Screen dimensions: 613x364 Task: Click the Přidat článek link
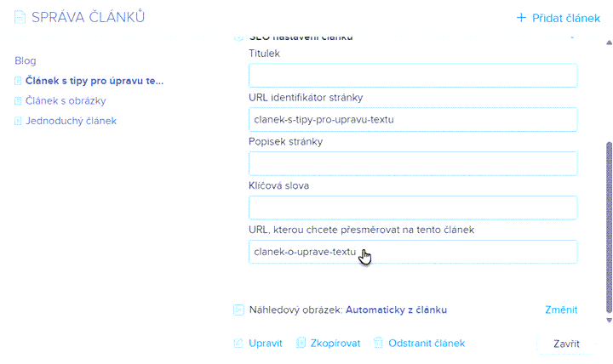tap(565, 18)
